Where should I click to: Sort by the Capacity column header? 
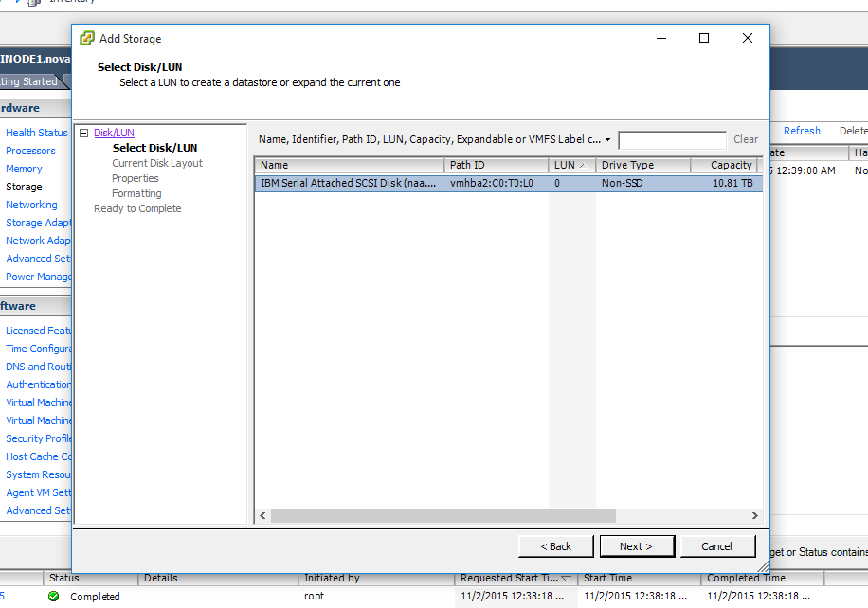click(x=724, y=165)
